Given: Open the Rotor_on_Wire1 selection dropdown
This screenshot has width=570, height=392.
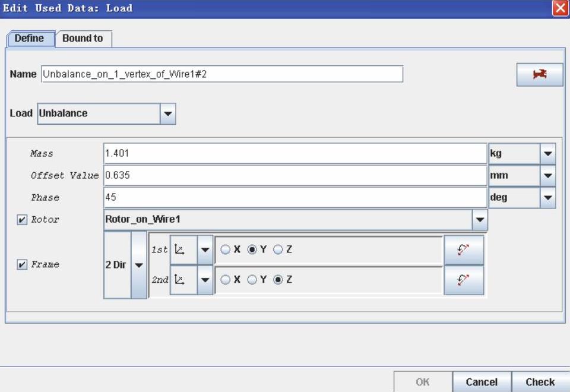Looking at the screenshot, I should [x=480, y=220].
